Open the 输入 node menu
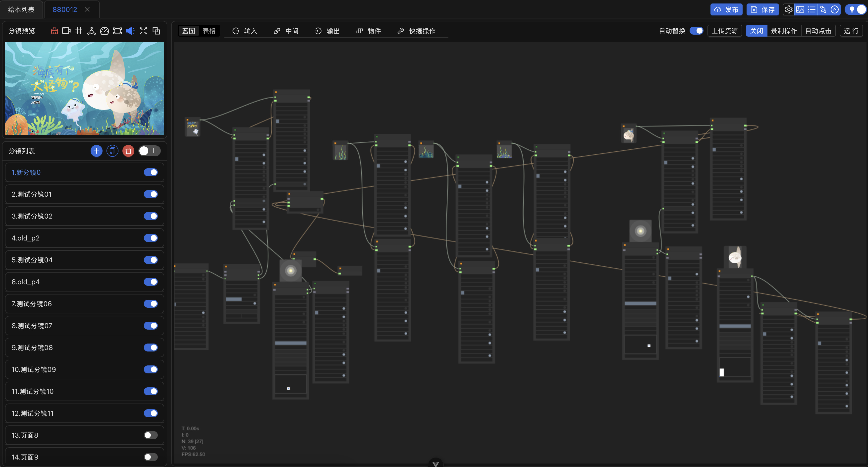 pos(245,31)
